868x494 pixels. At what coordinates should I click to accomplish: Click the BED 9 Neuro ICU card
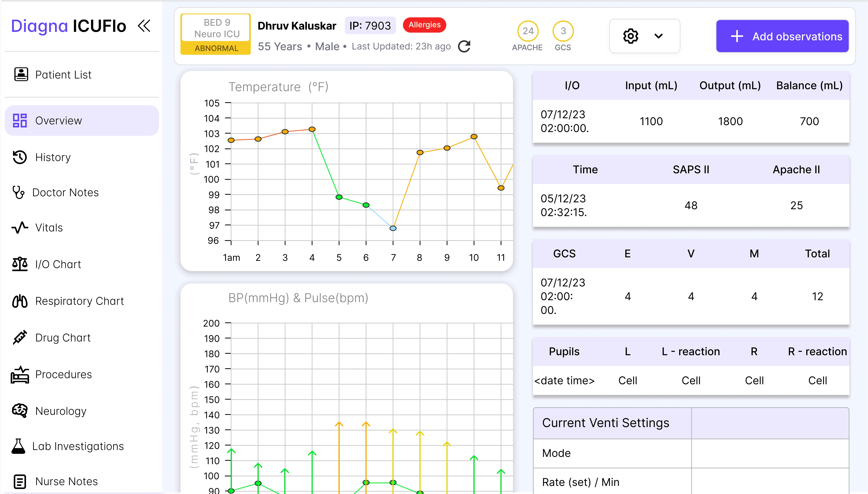pos(216,34)
